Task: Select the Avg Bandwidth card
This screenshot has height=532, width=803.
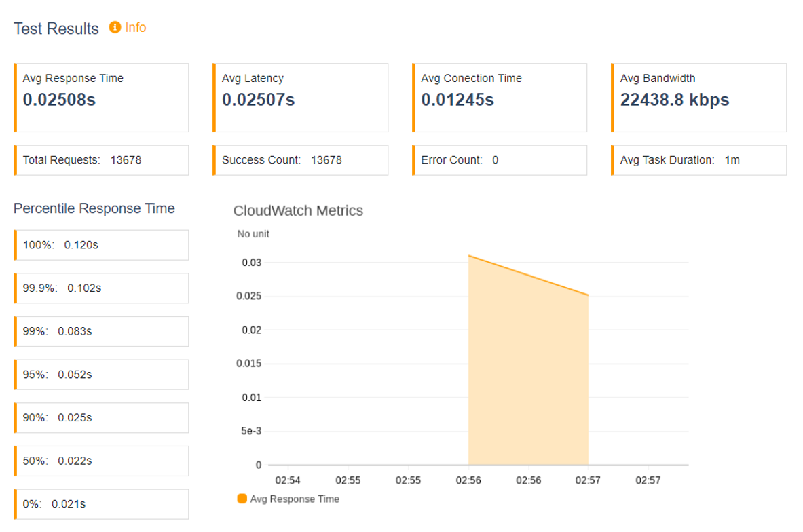Action: (x=699, y=98)
